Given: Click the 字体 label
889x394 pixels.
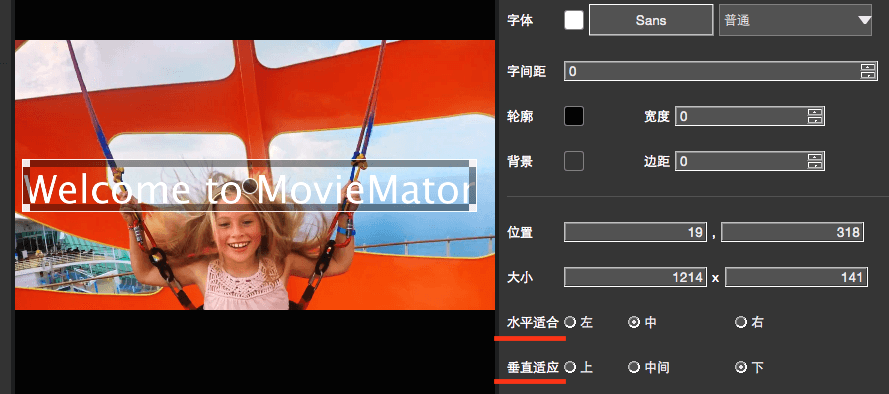Looking at the screenshot, I should (519, 20).
